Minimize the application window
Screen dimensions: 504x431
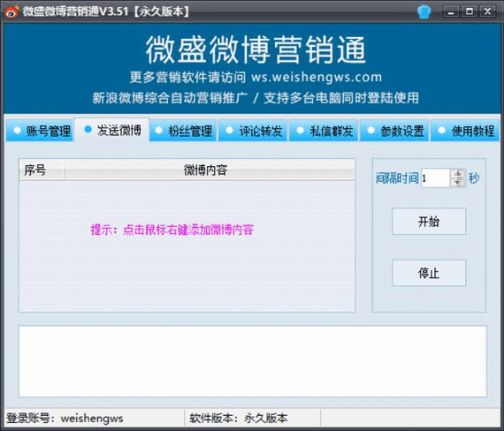pyautogui.click(x=451, y=11)
